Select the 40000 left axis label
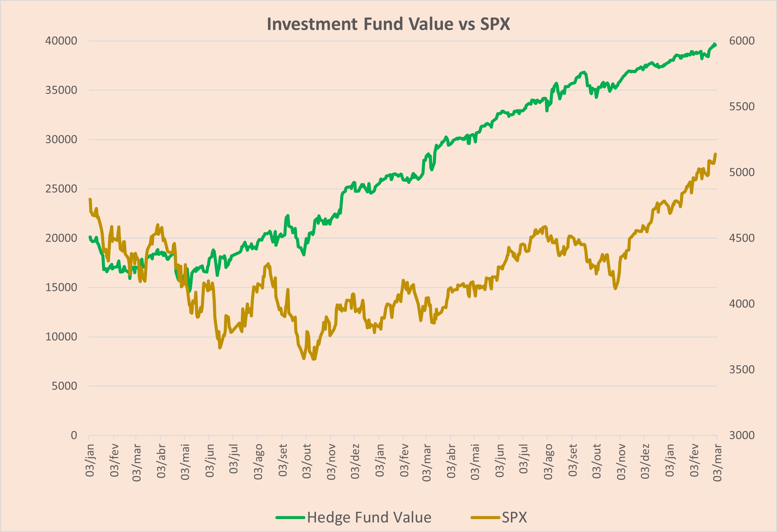This screenshot has width=777, height=532. click(61, 41)
